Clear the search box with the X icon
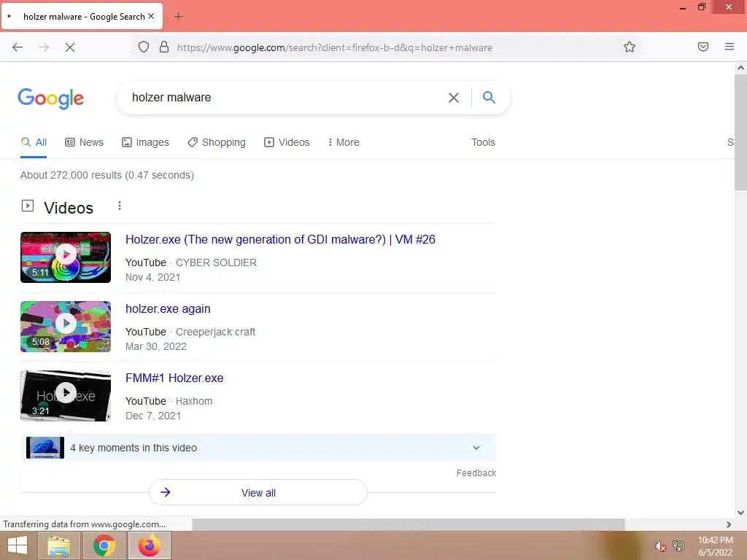Image resolution: width=747 pixels, height=560 pixels. pyautogui.click(x=454, y=98)
